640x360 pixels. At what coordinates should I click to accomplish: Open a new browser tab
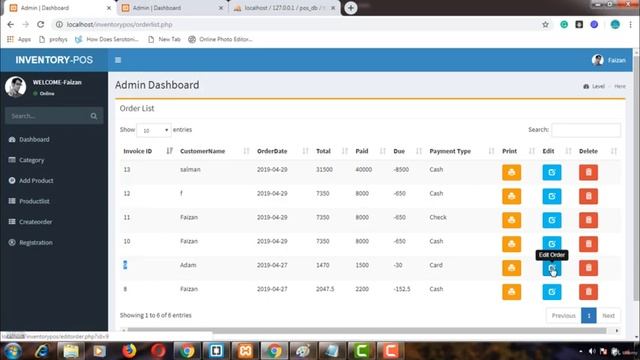[351, 8]
